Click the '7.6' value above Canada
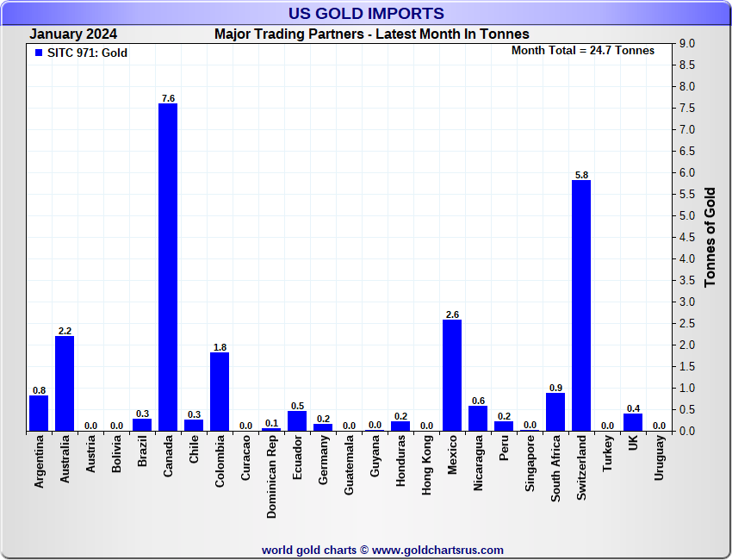The width and height of the screenshot is (732, 560). click(168, 98)
